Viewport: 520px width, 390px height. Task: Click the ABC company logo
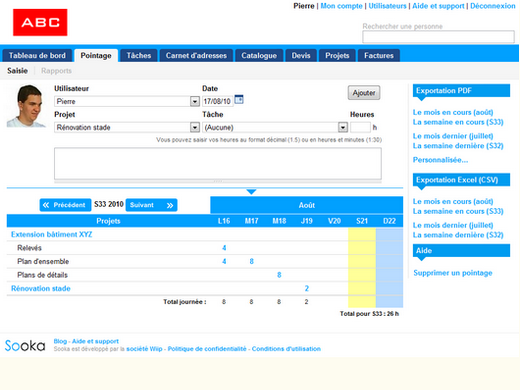tap(40, 22)
